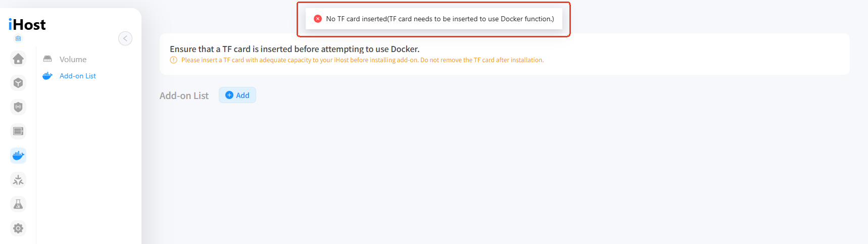Select the Add-on List menu item
The image size is (868, 244).
(78, 76)
